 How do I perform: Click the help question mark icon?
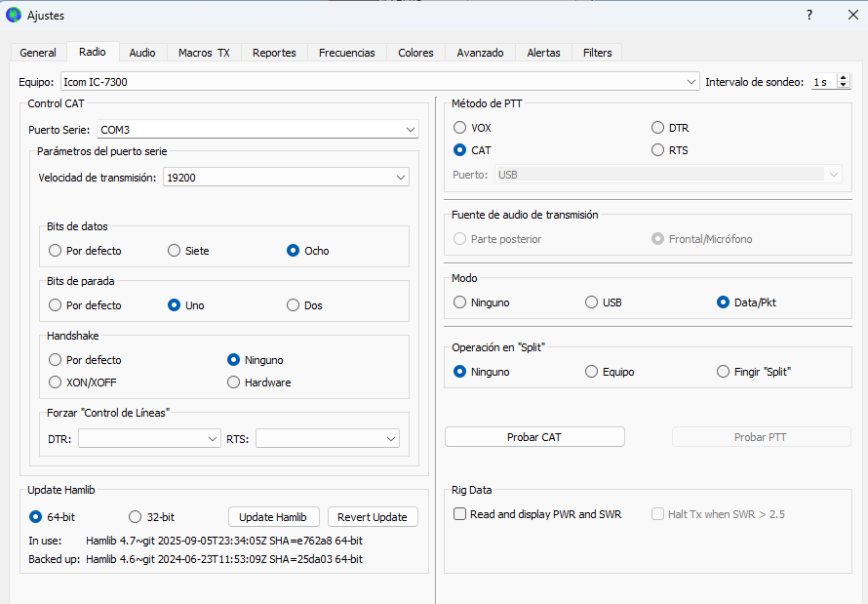pos(809,15)
